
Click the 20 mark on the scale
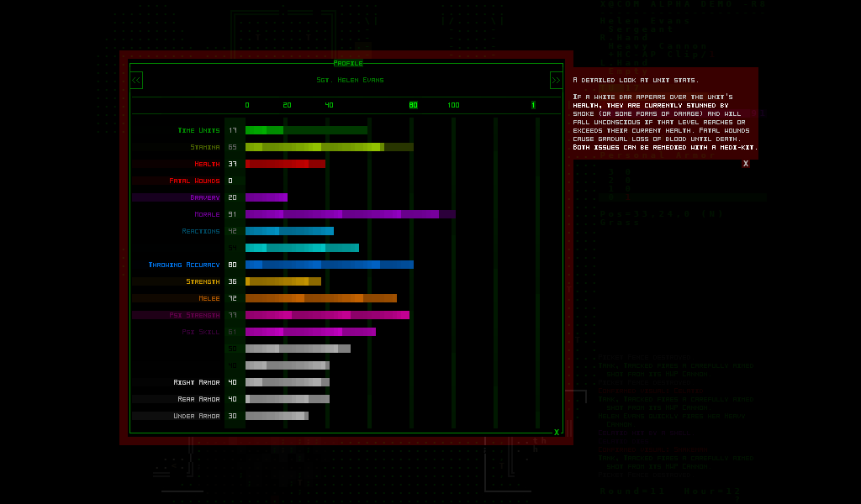point(288,105)
